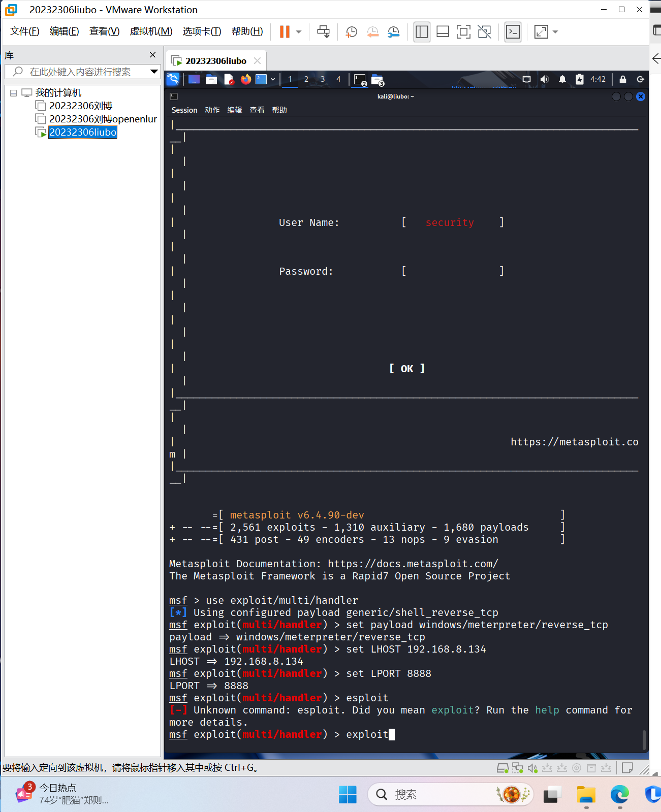Open the Kali log out icon
661x812 pixels.
point(641,79)
